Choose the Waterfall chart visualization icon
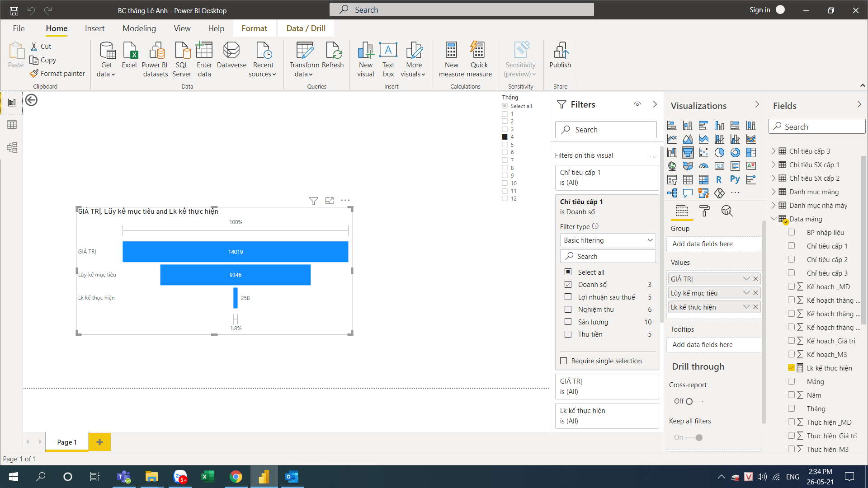868x488 pixels. coord(672,153)
